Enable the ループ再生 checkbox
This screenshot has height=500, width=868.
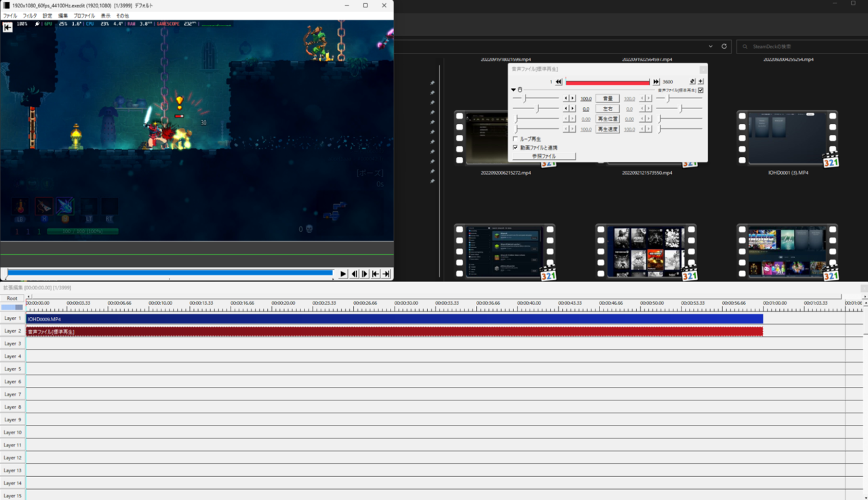click(x=515, y=139)
